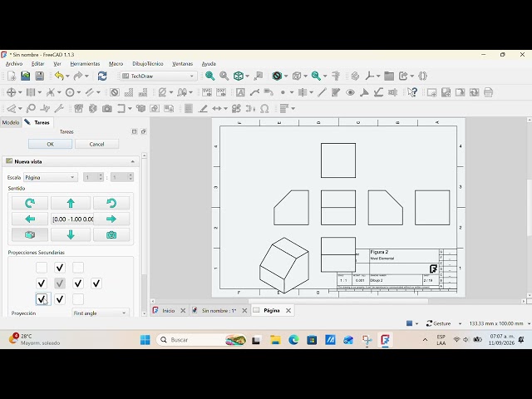The height and width of the screenshot is (399, 532).
Task: Refresh the document with blue arrows icon
Action: tap(102, 76)
